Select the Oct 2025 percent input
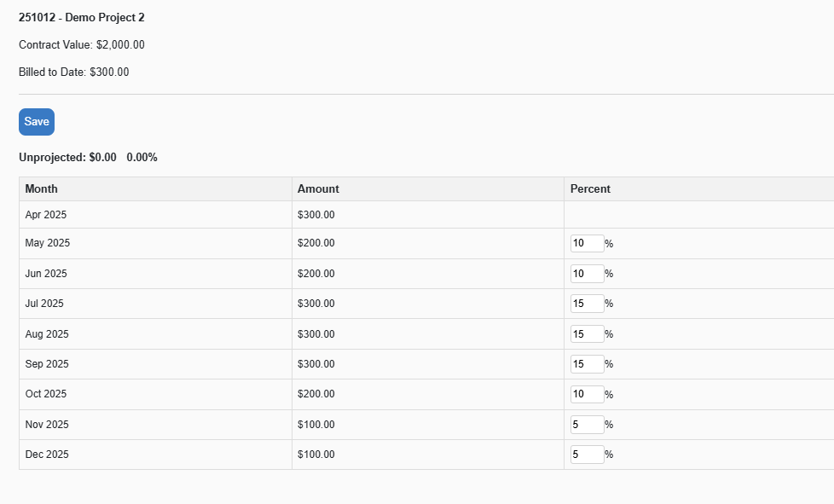The width and height of the screenshot is (834, 504). pyautogui.click(x=587, y=394)
